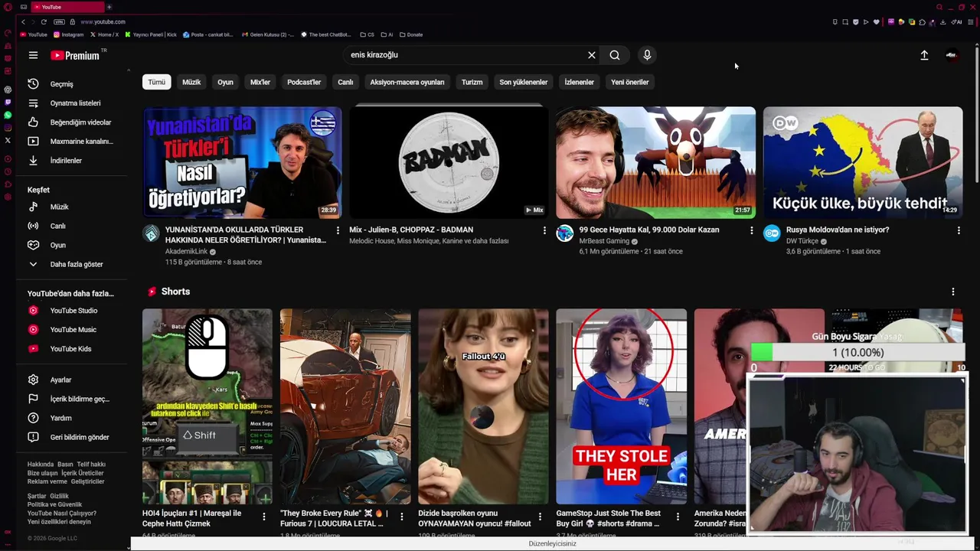Open the 'Gelen Kutusu' Gmail bookmark
980x551 pixels.
[267, 34]
